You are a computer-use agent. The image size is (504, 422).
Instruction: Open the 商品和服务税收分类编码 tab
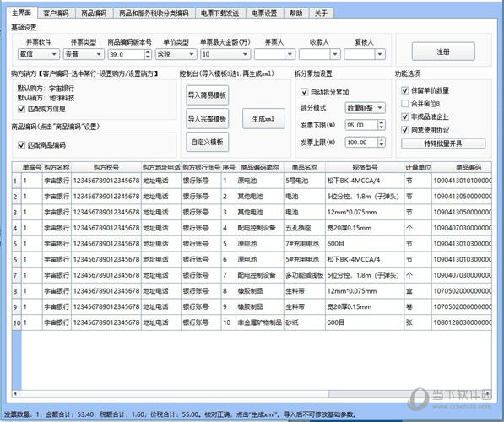pos(154,13)
